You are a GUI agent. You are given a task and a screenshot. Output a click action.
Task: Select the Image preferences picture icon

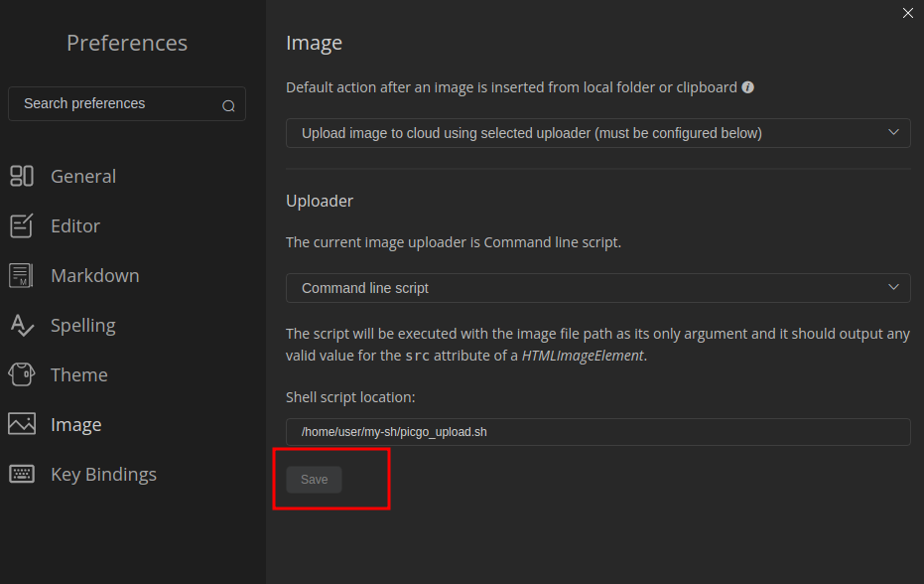(22, 424)
